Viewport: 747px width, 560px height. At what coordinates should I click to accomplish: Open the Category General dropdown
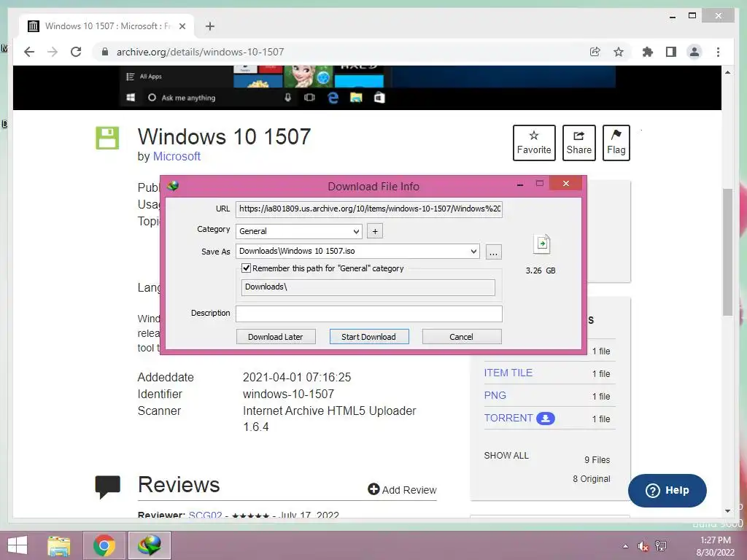tap(298, 231)
